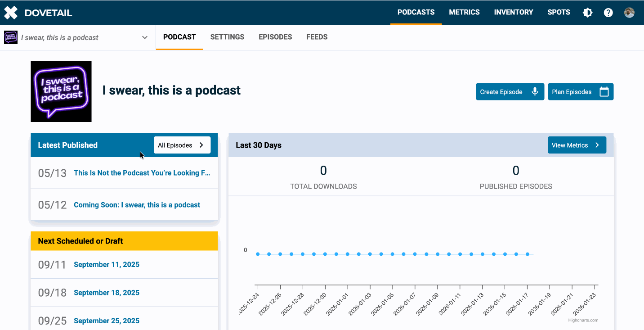Open 'Coming Soon: I swear, this is a podcast' episode
The height and width of the screenshot is (330, 644).
tap(137, 205)
